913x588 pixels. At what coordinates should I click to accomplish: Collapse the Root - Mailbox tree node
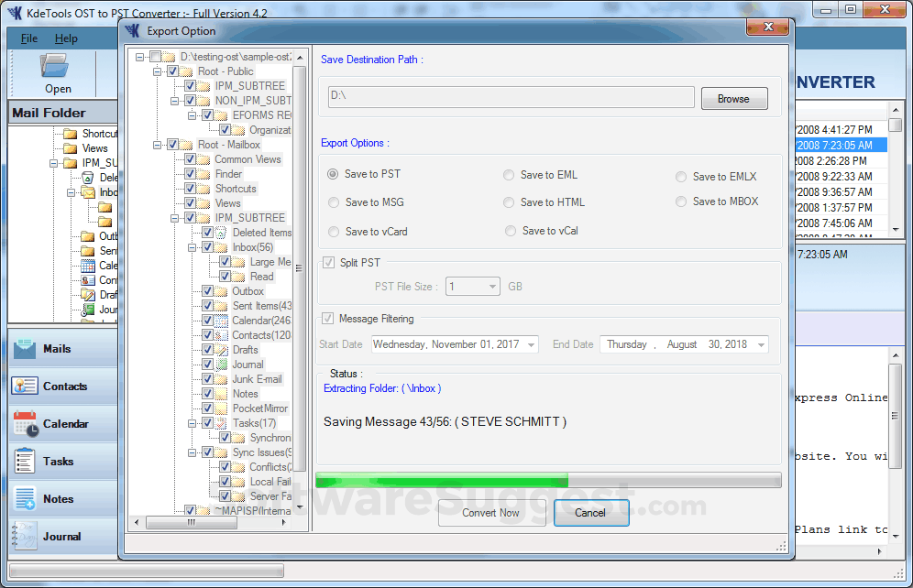point(158,145)
